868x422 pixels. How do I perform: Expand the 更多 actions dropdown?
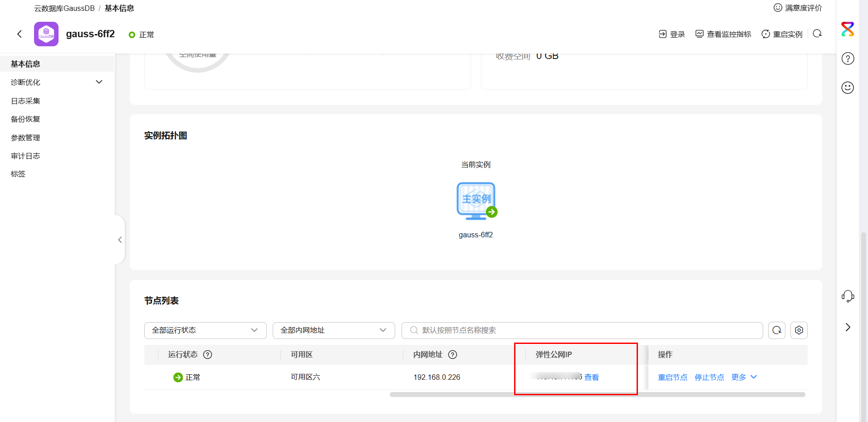(744, 377)
